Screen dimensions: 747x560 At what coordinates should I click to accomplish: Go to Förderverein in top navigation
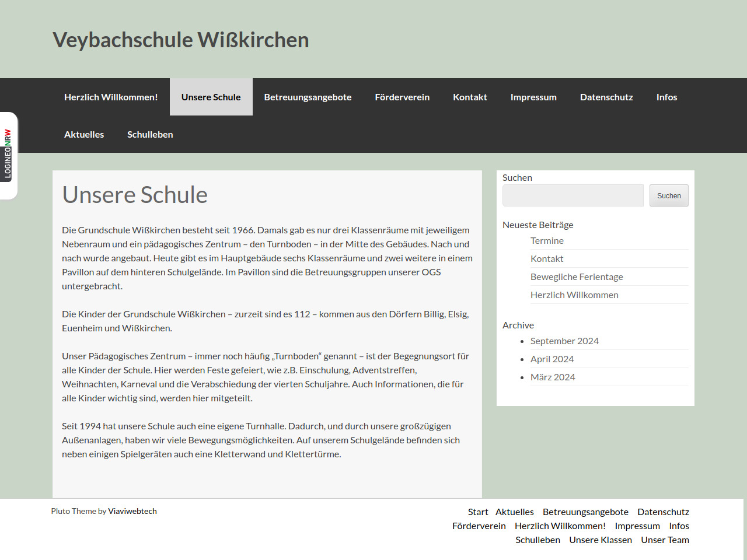[x=402, y=97]
